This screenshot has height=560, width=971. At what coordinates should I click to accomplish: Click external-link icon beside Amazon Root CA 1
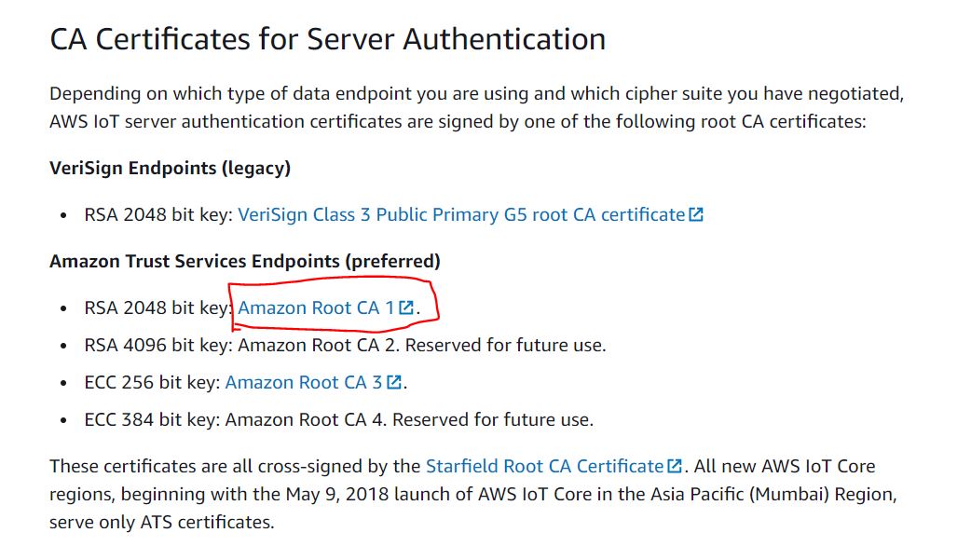pos(406,308)
